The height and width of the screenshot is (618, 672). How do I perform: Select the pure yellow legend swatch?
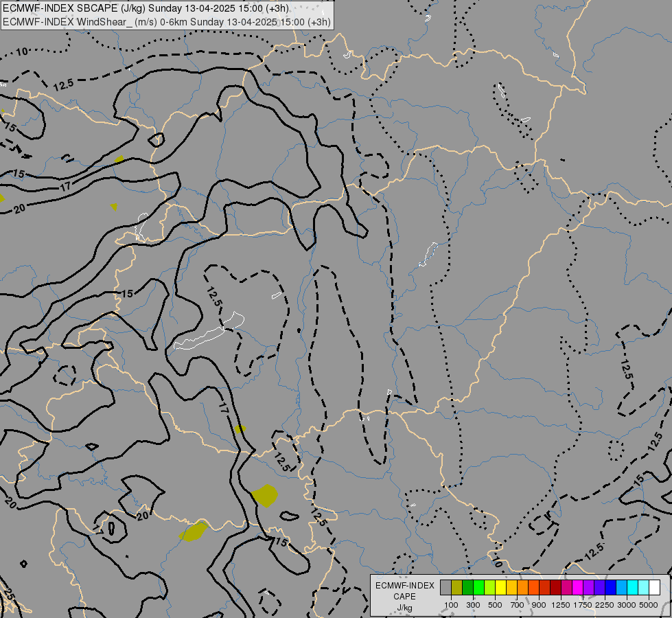pyautogui.click(x=500, y=588)
